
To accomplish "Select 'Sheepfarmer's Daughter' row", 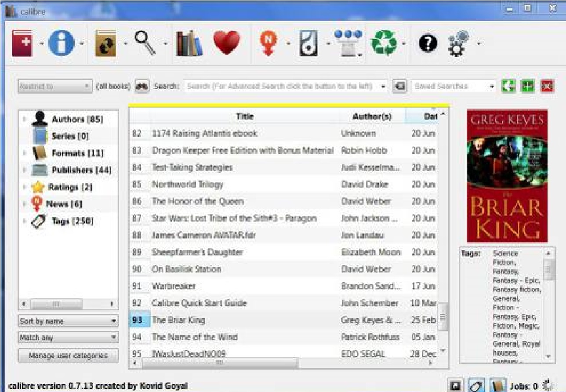I will tap(284, 252).
